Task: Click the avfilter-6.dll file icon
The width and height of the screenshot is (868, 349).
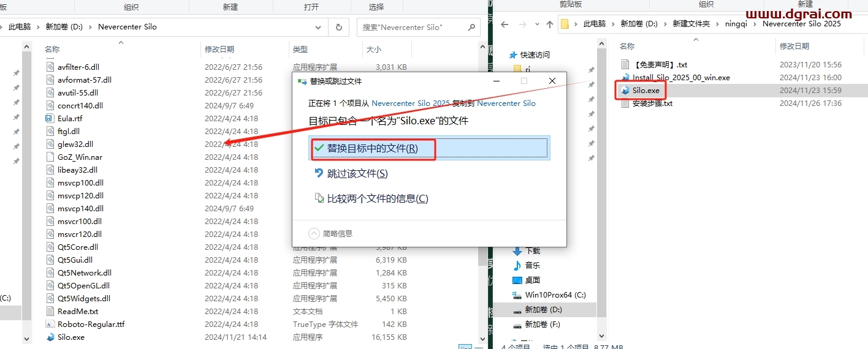Action: pos(51,67)
